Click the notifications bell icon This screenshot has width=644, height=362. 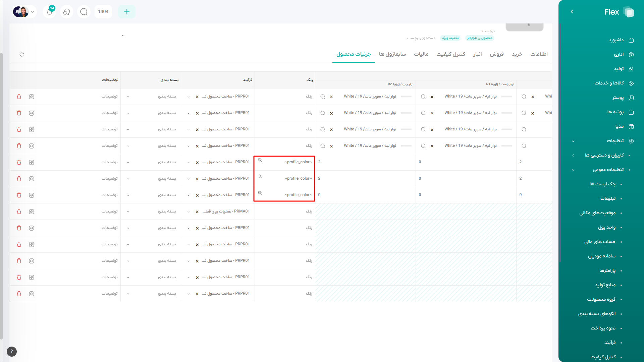coord(49,12)
